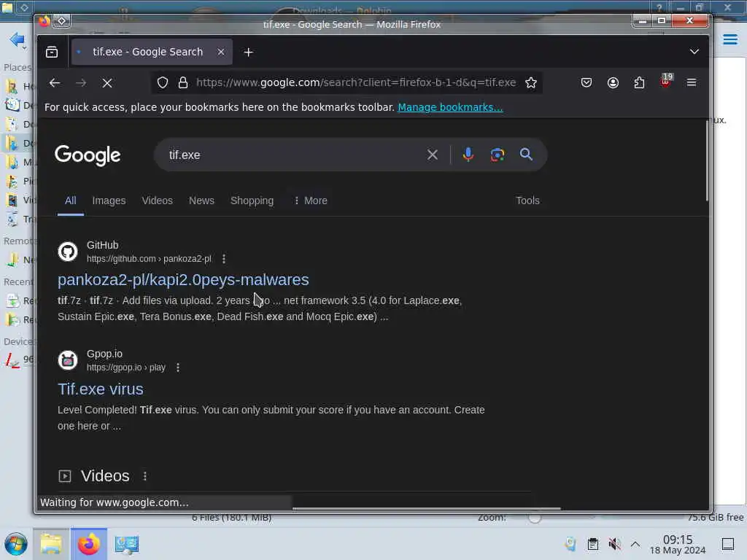Expand hidden system tray icons arrow
This screenshot has width=747, height=560.
[x=635, y=544]
